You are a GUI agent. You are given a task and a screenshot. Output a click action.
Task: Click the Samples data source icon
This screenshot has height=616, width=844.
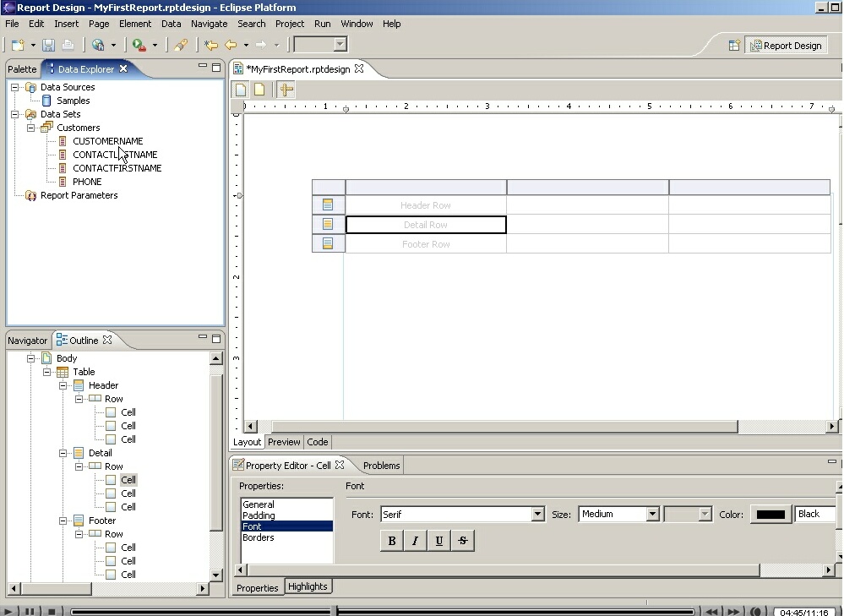pyautogui.click(x=46, y=101)
